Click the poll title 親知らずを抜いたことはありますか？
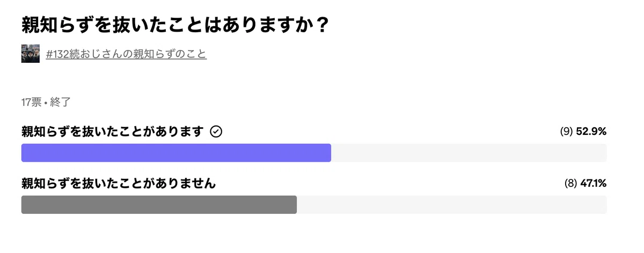 point(174,25)
